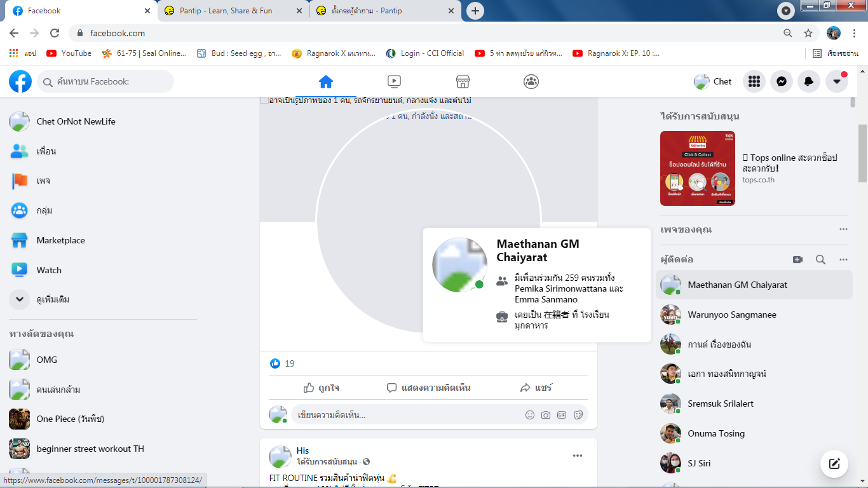Search contacts magnifier icon

click(x=820, y=259)
